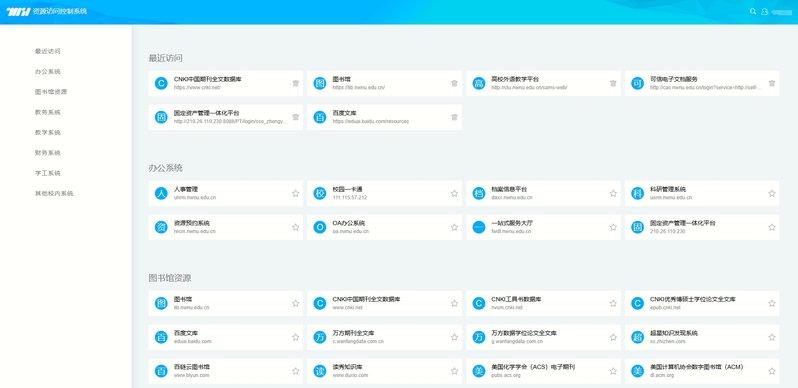The height and width of the screenshot is (388, 798).
Task: Click the URL text www.blyun.com
Action: (191, 375)
